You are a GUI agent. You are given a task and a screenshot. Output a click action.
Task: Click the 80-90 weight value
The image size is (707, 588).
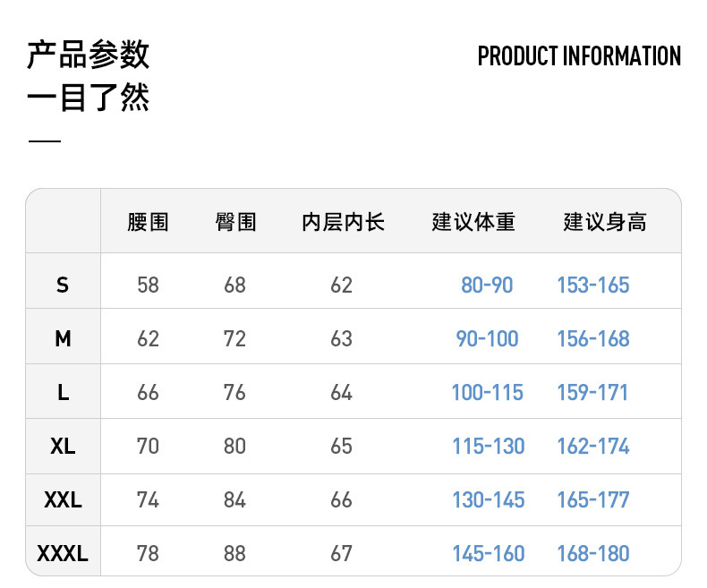point(487,285)
